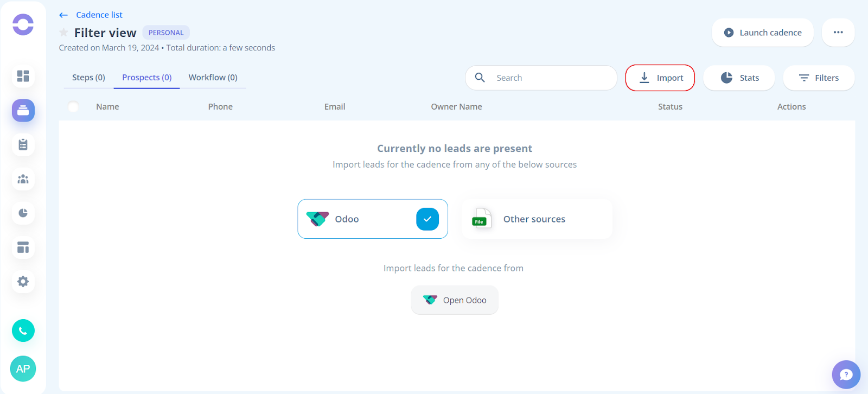Open the three-dots more options menu
The image size is (868, 394).
click(x=838, y=33)
